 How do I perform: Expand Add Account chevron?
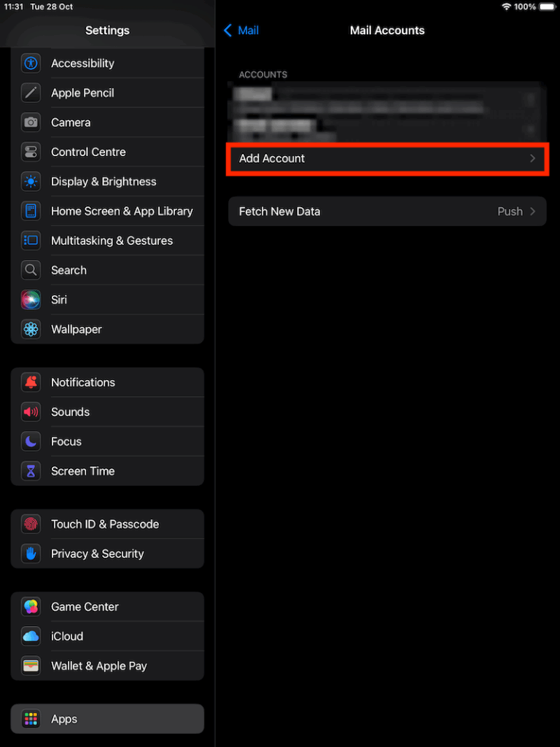pos(533,158)
